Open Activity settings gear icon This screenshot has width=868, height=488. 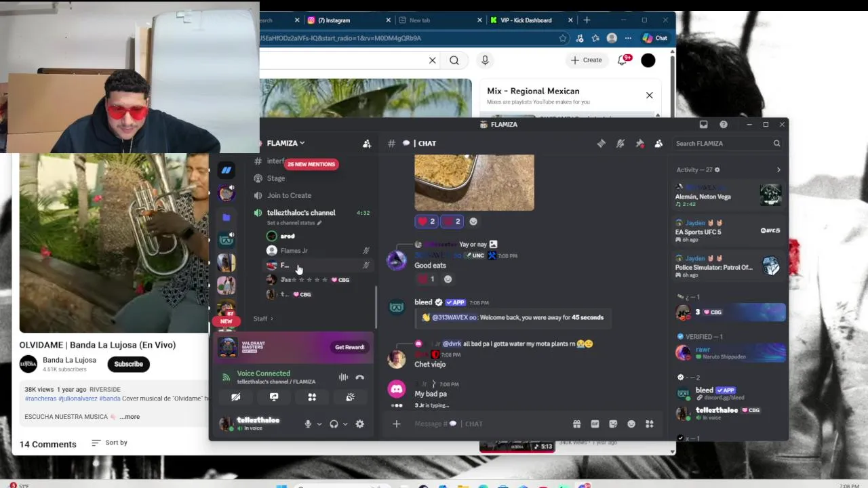click(x=717, y=169)
